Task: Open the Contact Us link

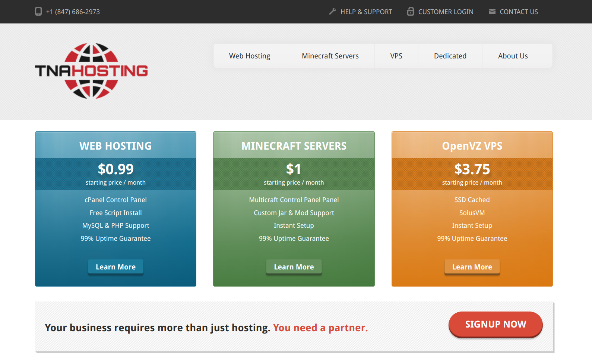Action: pyautogui.click(x=519, y=12)
